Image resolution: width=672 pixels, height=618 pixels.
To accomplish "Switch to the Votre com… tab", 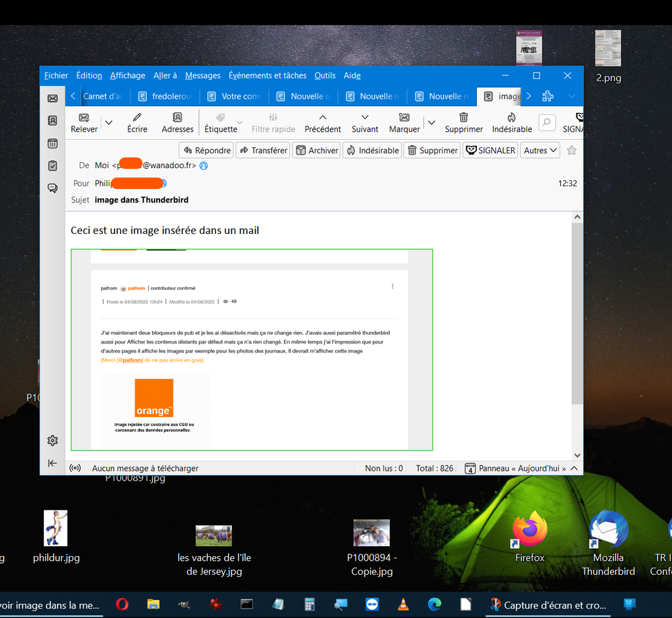I will coord(235,96).
